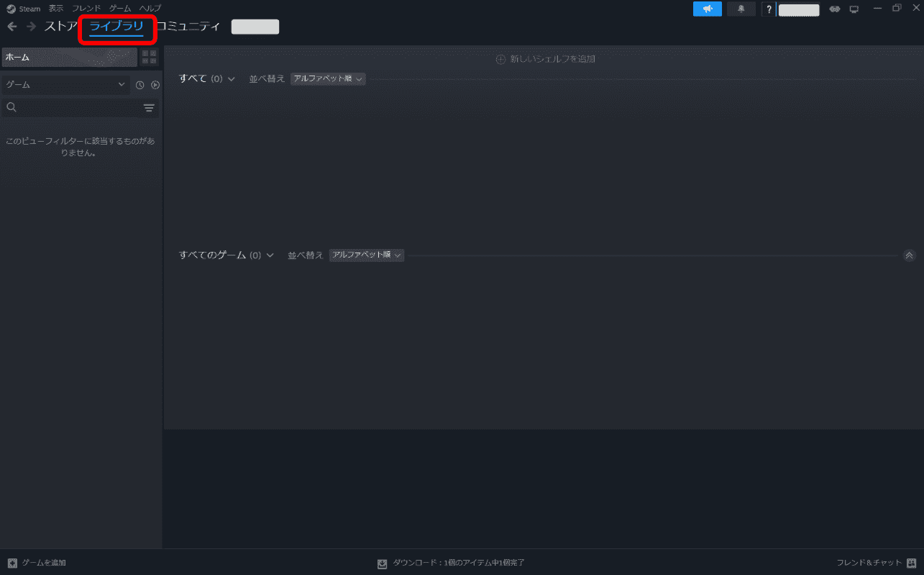This screenshot has width=924, height=575.
Task: Collapse すべてのゲーム shelf with double-chevron icon
Action: 909,255
